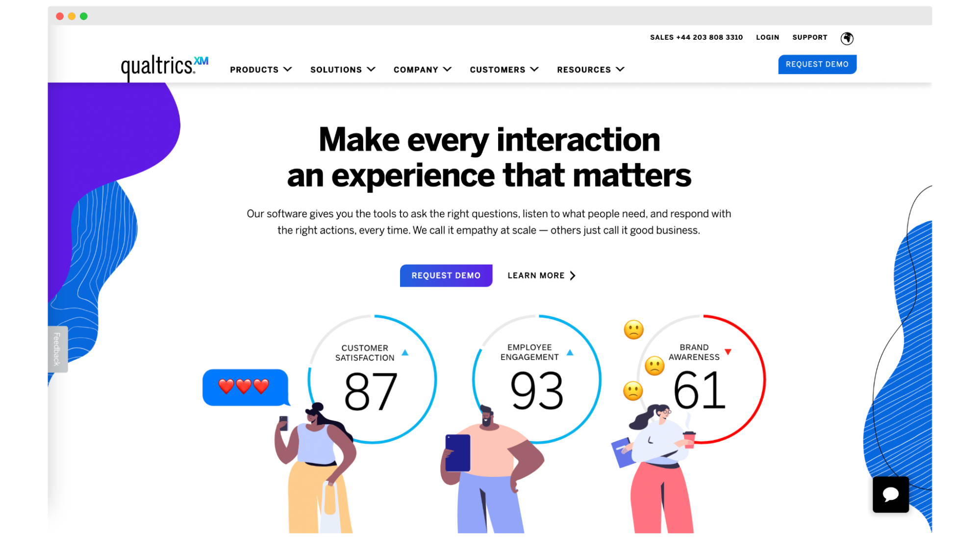Open the Resources menu
Image resolution: width=980 pixels, height=540 pixels.
click(x=590, y=69)
